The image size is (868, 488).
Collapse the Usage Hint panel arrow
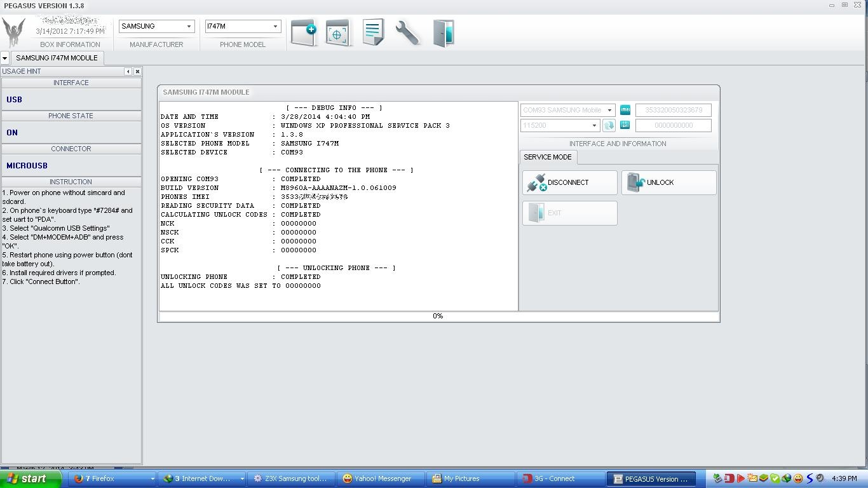click(x=128, y=71)
